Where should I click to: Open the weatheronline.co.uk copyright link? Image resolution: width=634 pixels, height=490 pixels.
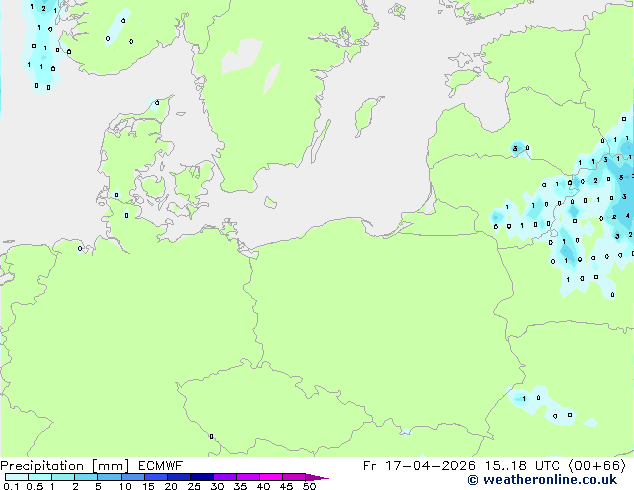click(542, 480)
